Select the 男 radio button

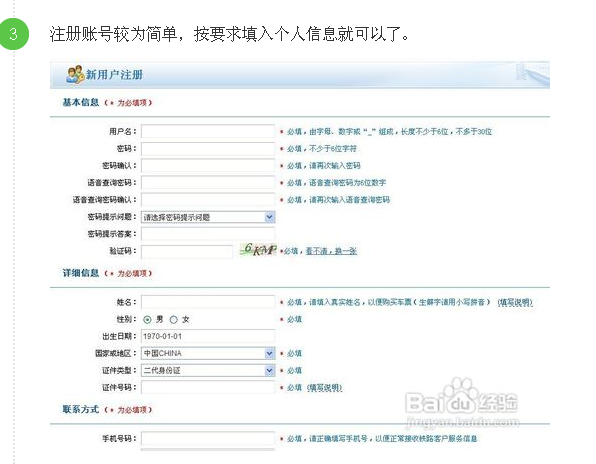pos(147,320)
